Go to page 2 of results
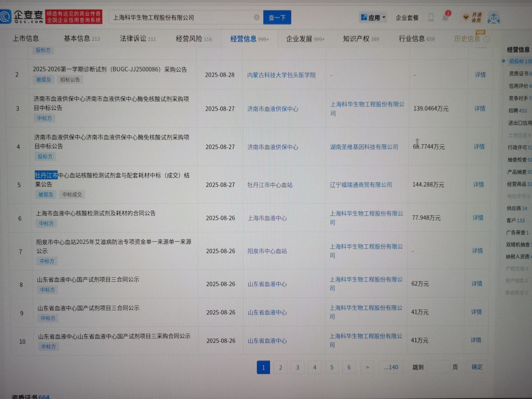The height and width of the screenshot is (399, 532). (x=280, y=367)
